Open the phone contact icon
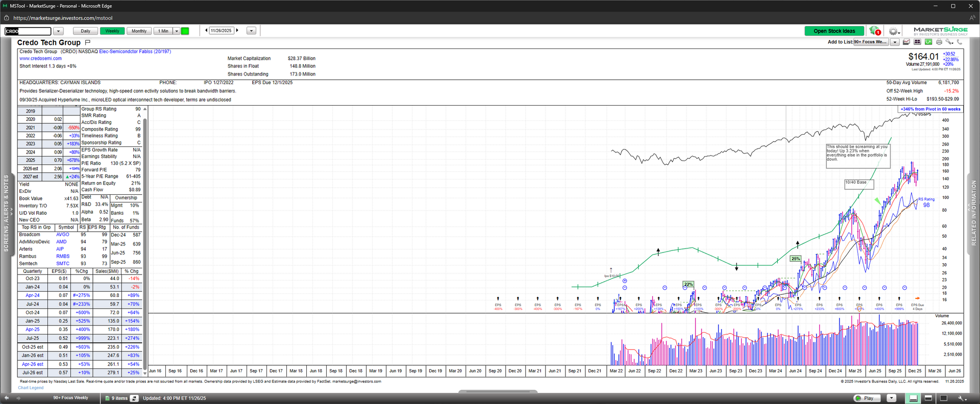980x404 pixels. click(960, 42)
